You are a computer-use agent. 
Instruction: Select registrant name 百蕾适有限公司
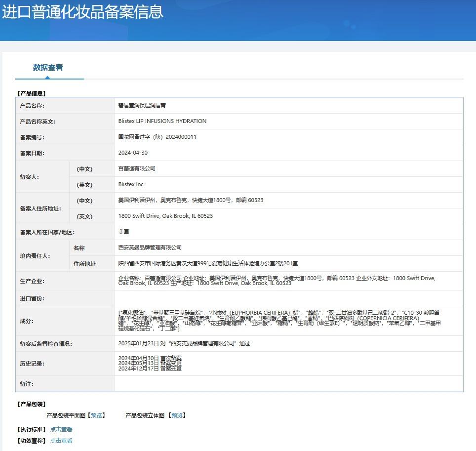click(x=137, y=168)
